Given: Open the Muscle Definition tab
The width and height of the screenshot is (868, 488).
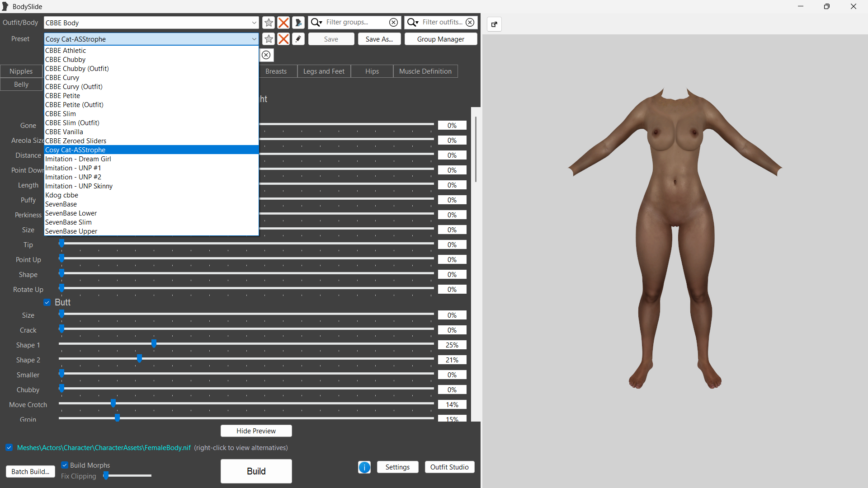Looking at the screenshot, I should [425, 71].
